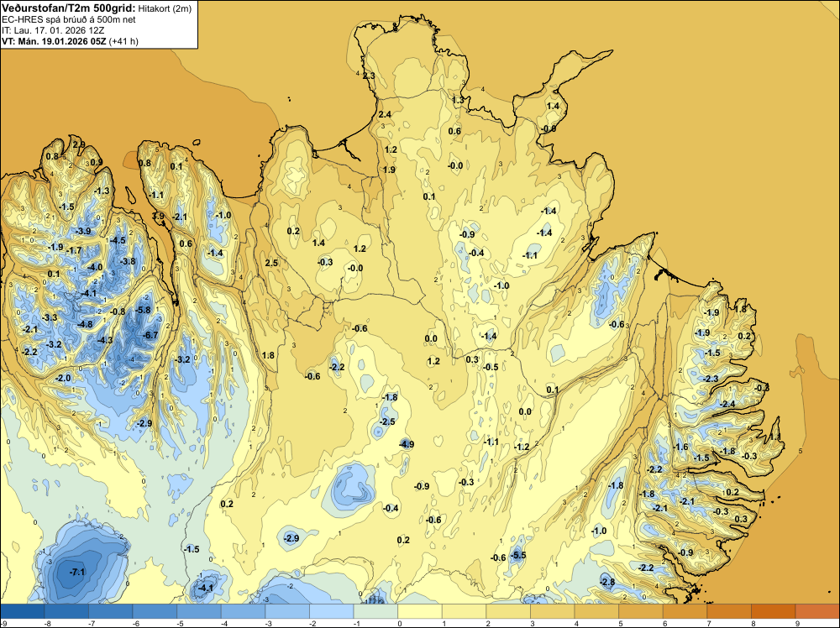Click the -4.8 temperature value
Screen dimensions: 840x628
84,324
